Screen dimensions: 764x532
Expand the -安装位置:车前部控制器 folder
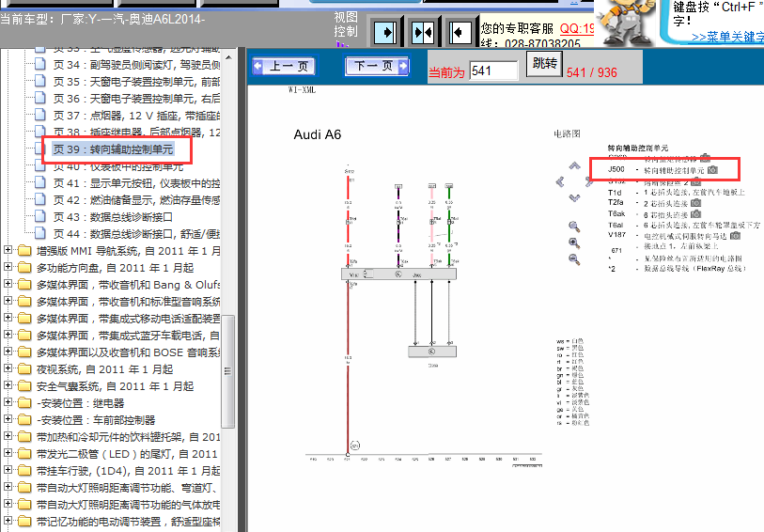8,419
